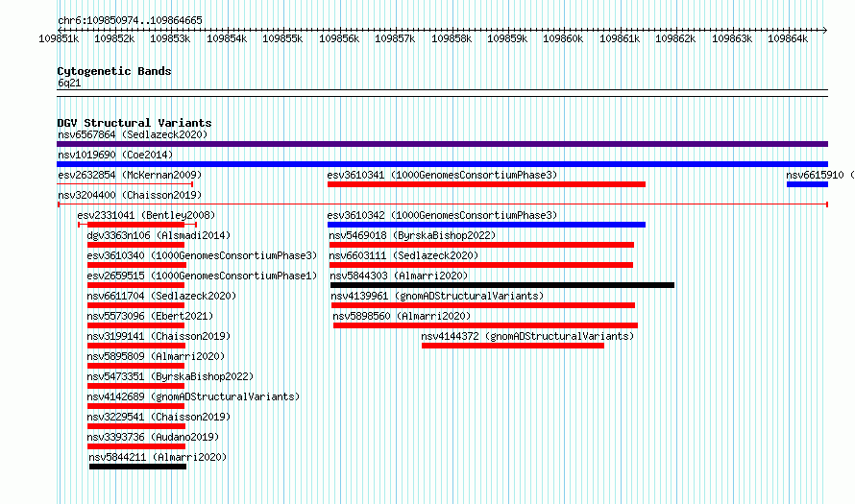
Task: Click esv2659515 (1000GenomesConsortiumPhase1) label
Action: click(x=202, y=276)
